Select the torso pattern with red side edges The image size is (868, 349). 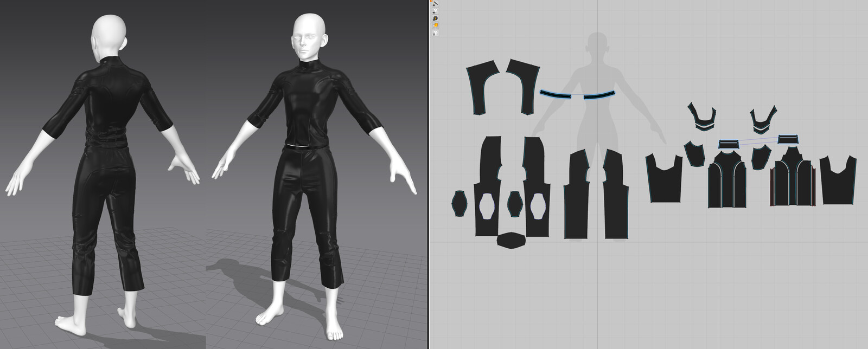(x=794, y=176)
